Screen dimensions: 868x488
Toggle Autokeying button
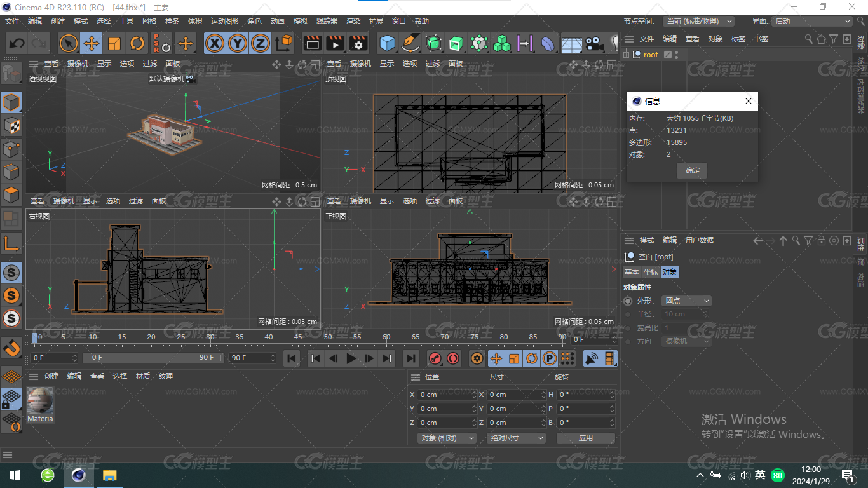coord(452,358)
